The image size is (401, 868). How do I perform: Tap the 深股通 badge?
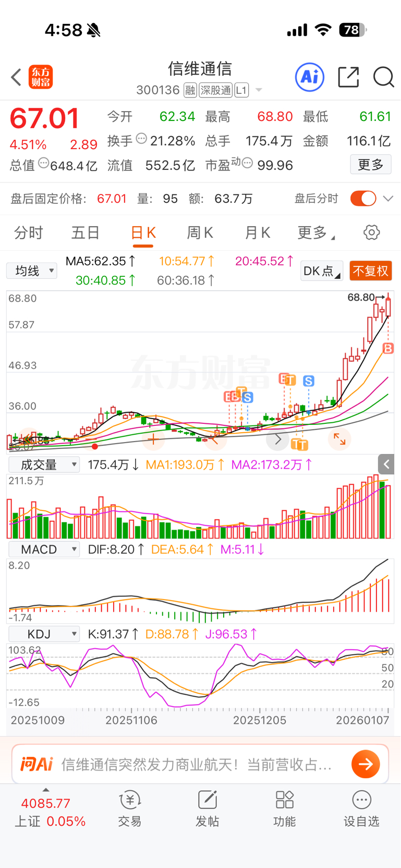[x=215, y=91]
